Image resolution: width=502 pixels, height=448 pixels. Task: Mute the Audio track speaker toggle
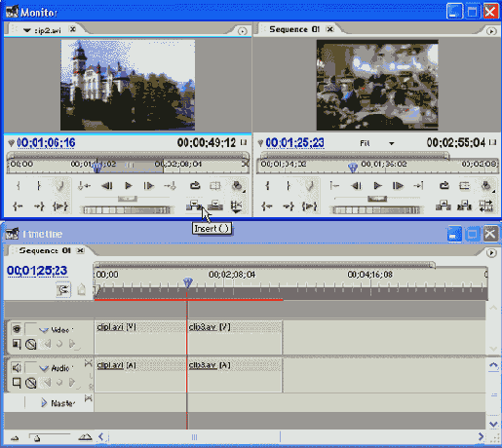click(x=17, y=367)
